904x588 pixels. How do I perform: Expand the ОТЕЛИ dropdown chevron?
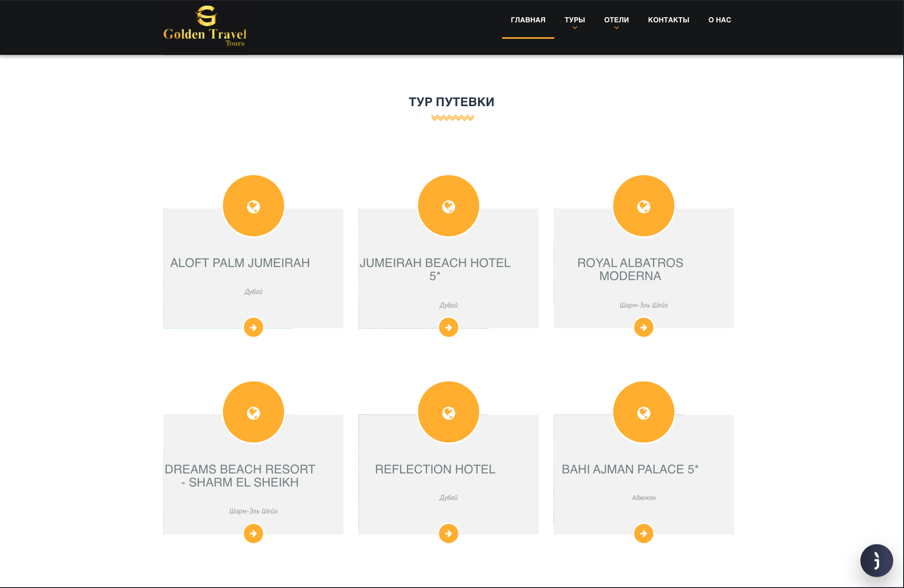(x=616, y=28)
